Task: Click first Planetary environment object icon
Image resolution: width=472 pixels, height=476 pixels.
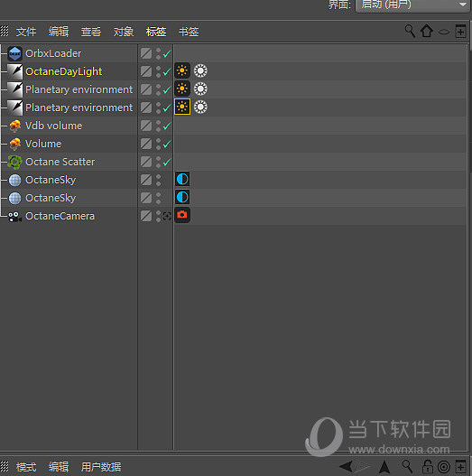Action: [14, 89]
